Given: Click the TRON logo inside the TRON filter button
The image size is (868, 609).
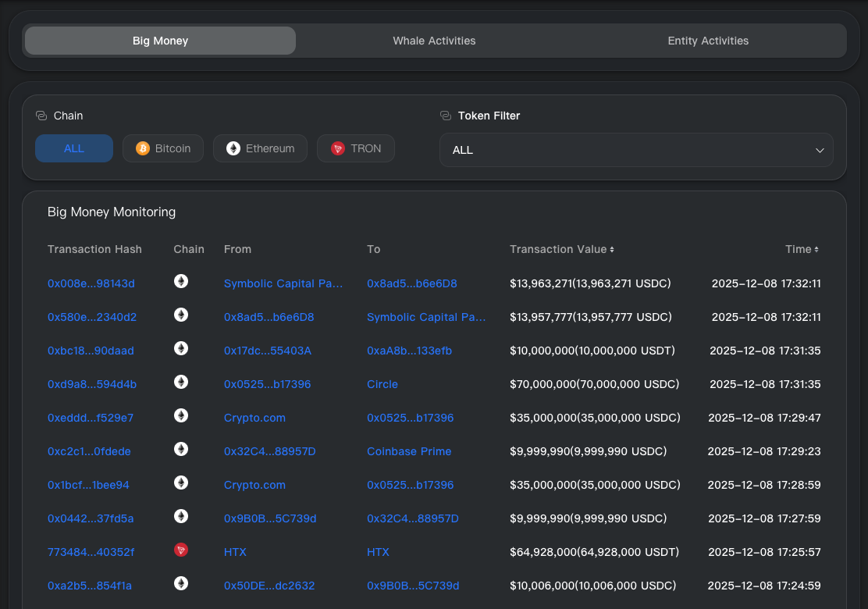Looking at the screenshot, I should coord(337,148).
